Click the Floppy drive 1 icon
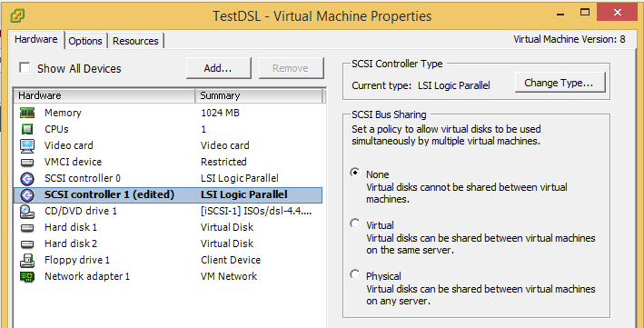The image size is (644, 328). (x=27, y=260)
